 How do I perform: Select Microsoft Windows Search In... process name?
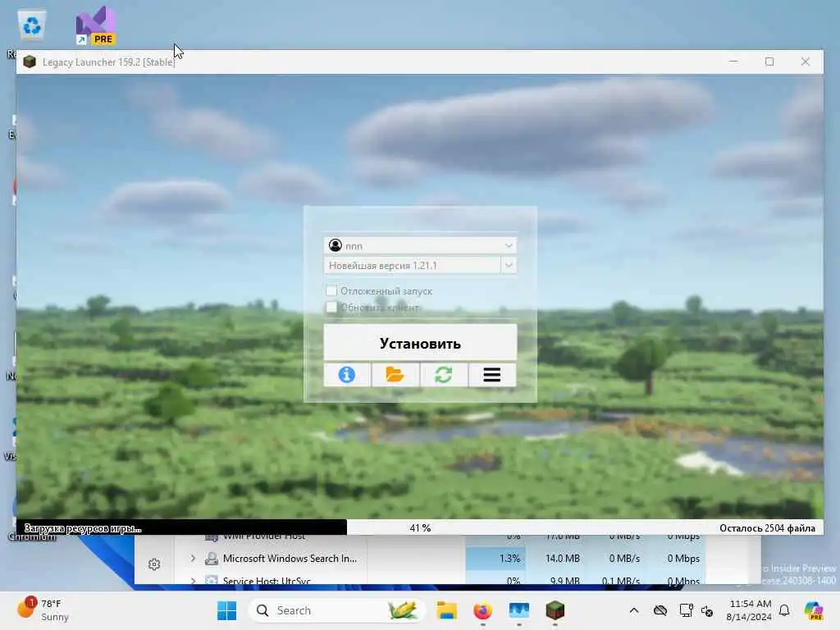click(x=290, y=558)
